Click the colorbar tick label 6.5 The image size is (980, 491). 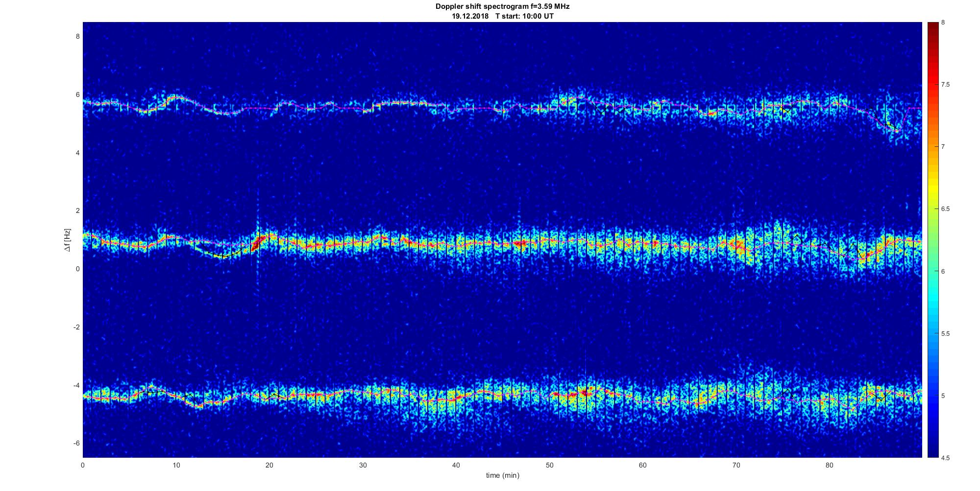coord(946,209)
